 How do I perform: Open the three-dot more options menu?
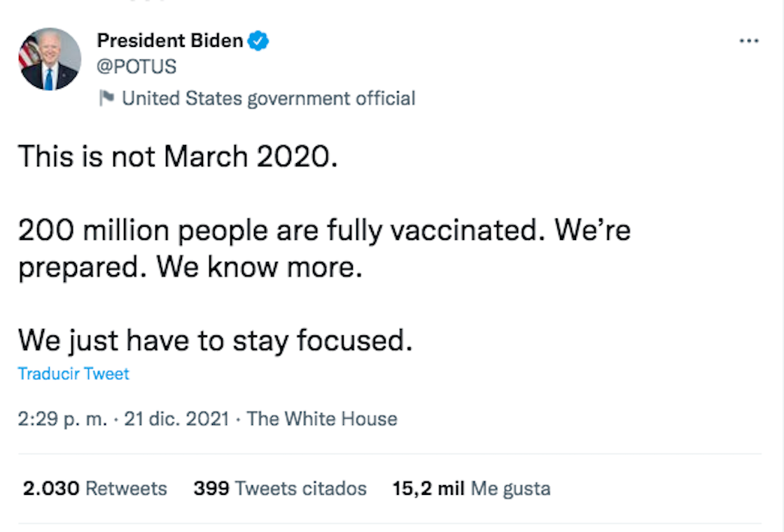[x=748, y=41]
